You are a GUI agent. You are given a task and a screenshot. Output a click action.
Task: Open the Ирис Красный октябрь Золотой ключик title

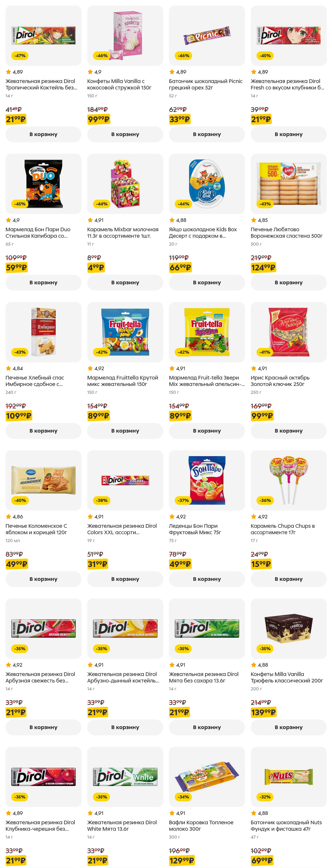coord(280,381)
